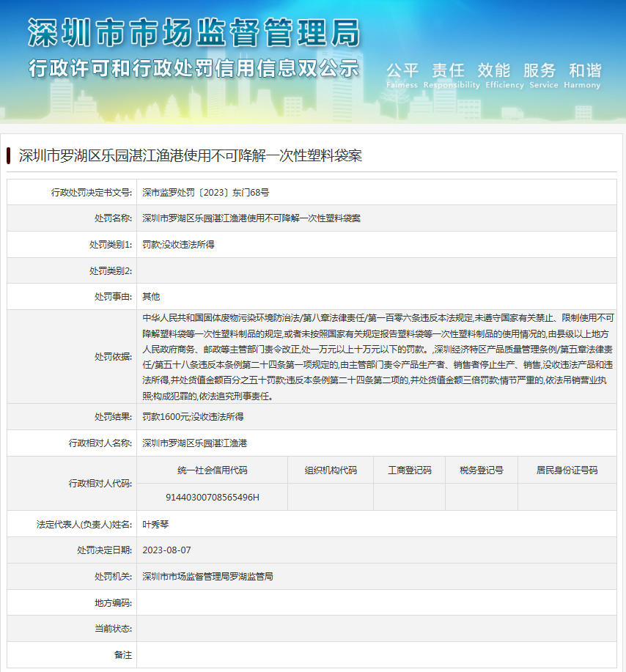Click the 统一社会信用代码 column header
This screenshot has width=626, height=672.
[212, 470]
